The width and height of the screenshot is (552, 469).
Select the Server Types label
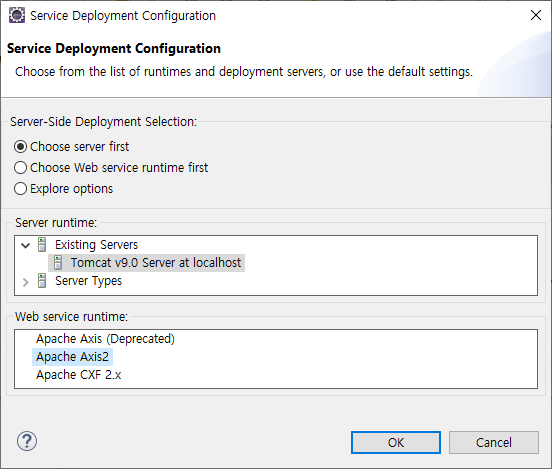click(88, 281)
